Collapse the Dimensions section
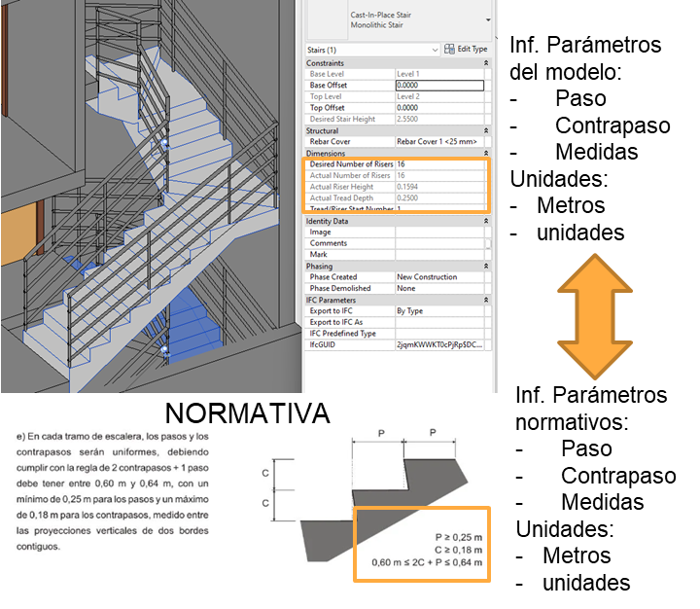Screen dimensions: 700x609 pos(486,153)
